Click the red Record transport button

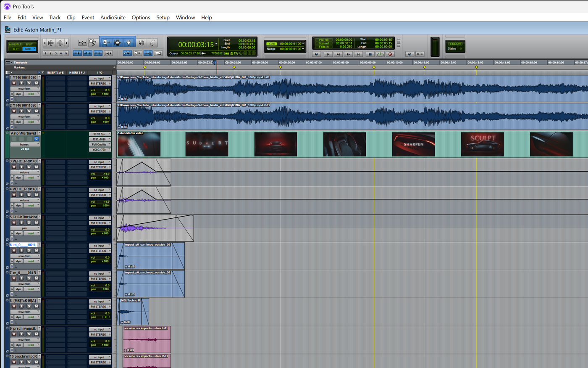390,54
